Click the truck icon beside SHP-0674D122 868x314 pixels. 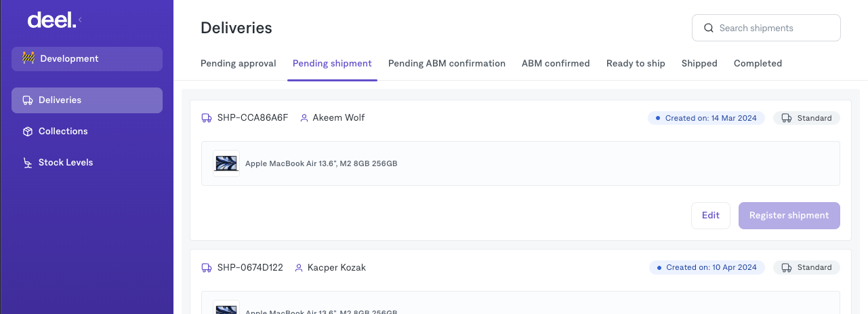[x=207, y=268]
